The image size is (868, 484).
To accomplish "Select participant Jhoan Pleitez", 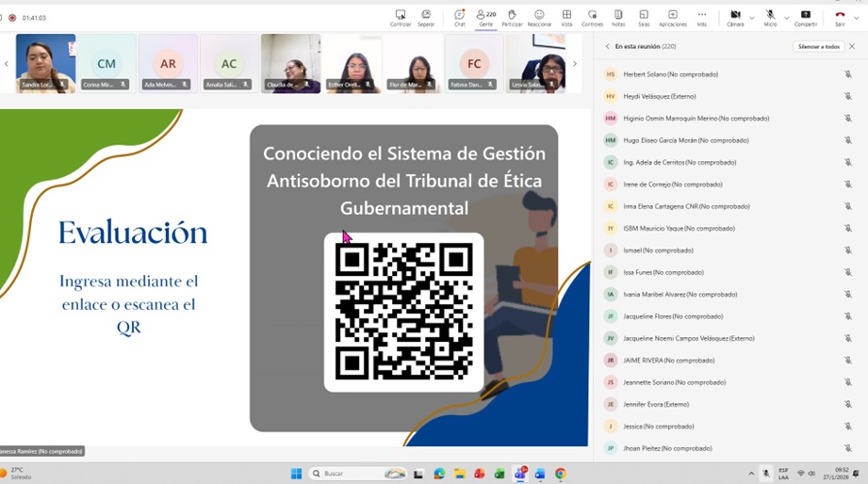I will (729, 448).
